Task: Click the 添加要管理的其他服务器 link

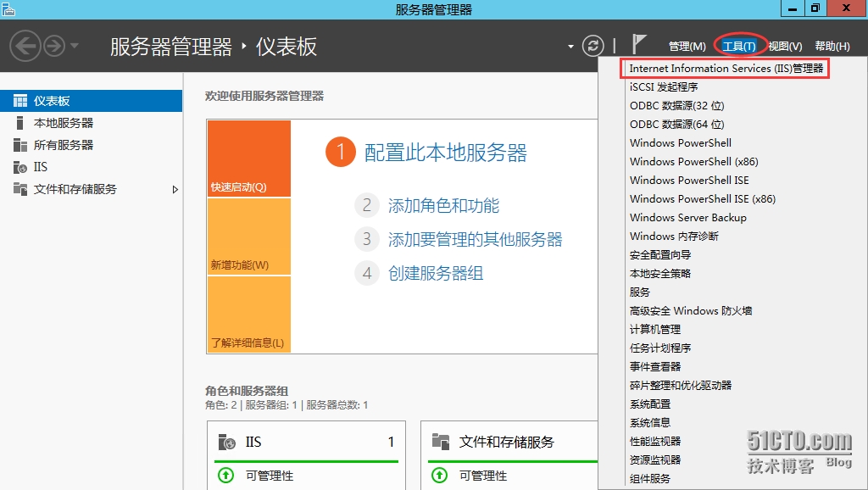Action: [x=475, y=239]
